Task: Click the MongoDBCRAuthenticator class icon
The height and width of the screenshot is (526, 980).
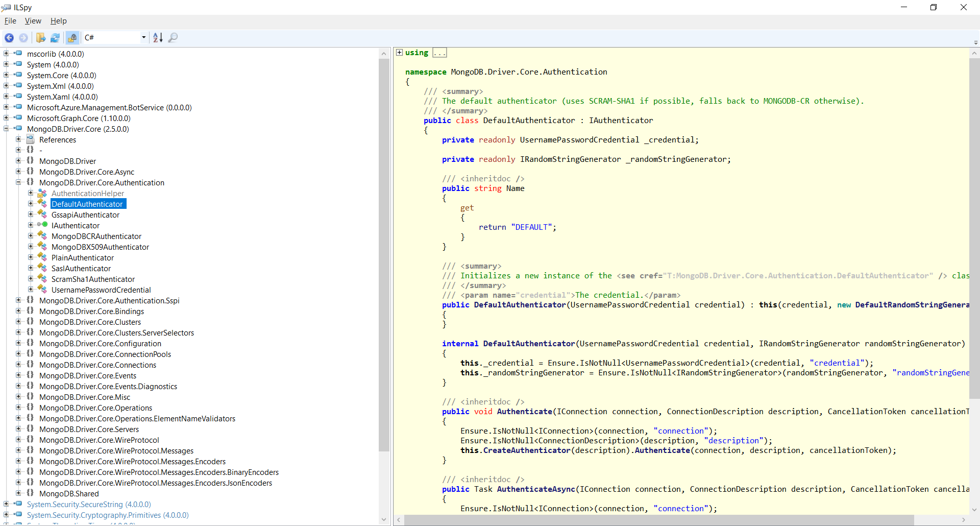Action: [42, 236]
